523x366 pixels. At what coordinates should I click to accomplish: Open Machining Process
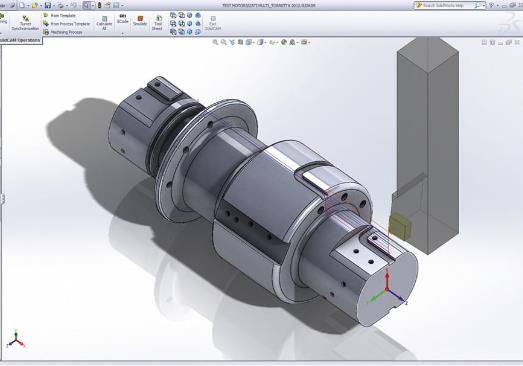pos(63,32)
